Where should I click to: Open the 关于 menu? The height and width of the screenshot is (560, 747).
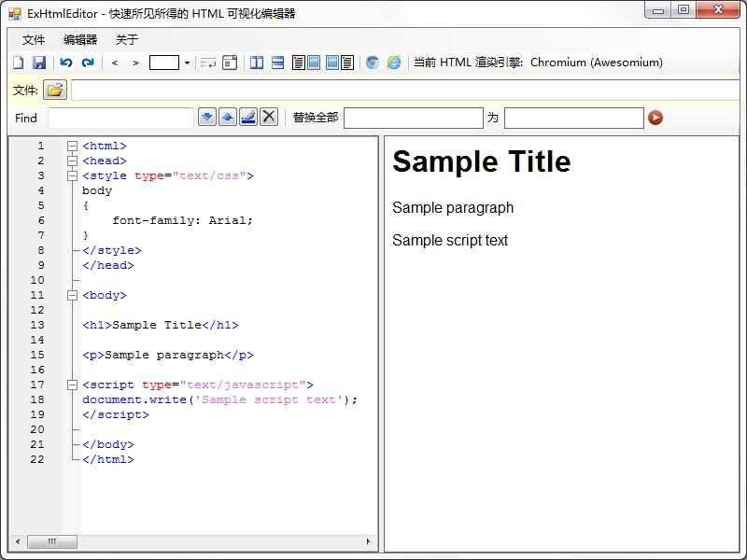(x=125, y=40)
